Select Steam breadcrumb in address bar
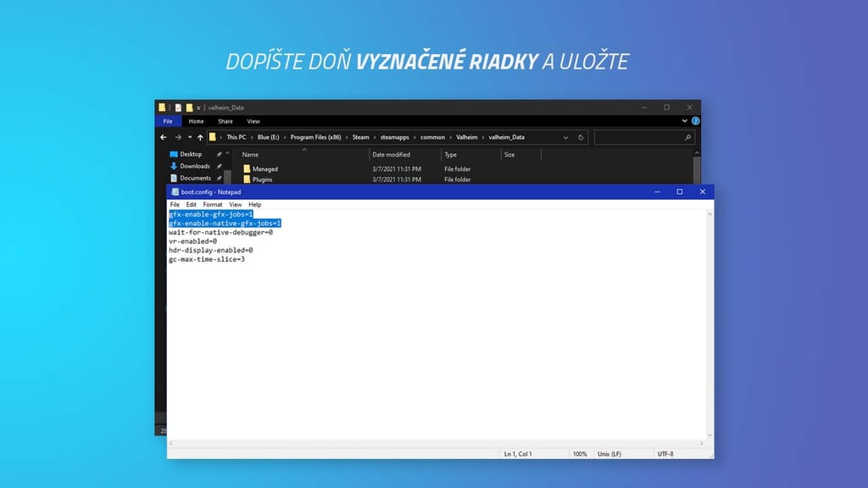Image resolution: width=868 pixels, height=488 pixels. (360, 137)
